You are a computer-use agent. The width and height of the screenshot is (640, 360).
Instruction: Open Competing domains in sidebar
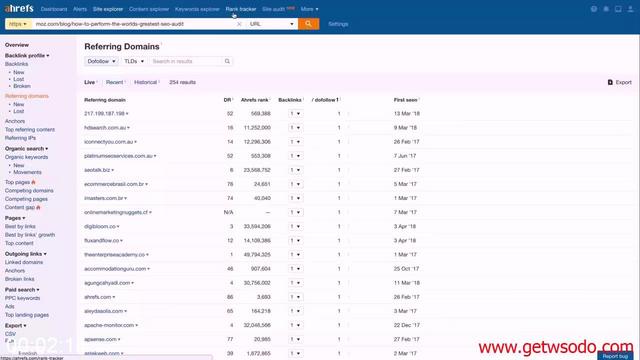[x=29, y=191]
